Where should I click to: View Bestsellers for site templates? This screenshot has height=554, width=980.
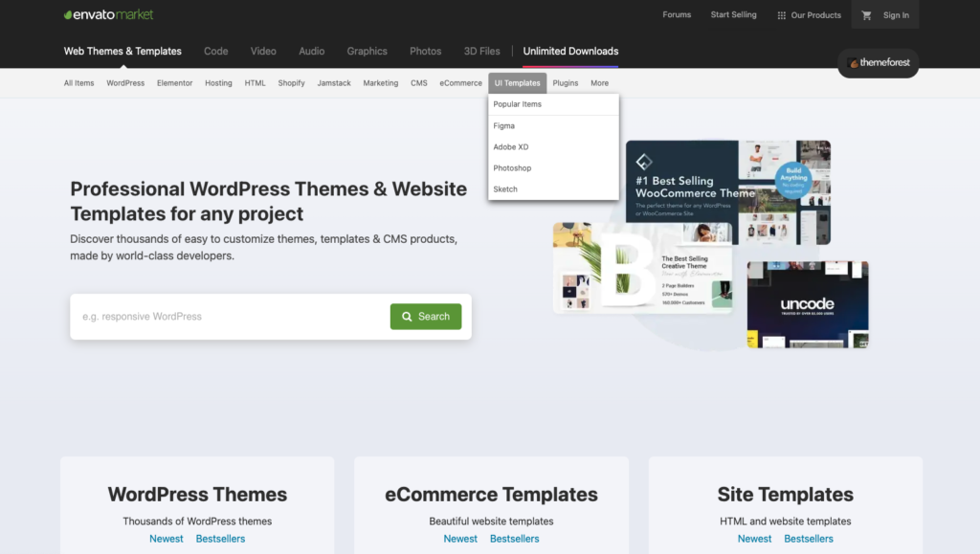click(809, 539)
